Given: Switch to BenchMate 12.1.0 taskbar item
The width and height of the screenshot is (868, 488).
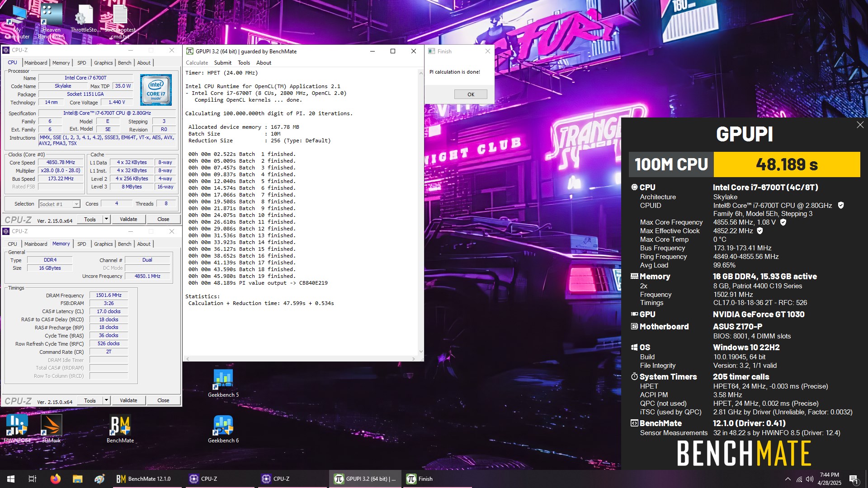Looking at the screenshot, I should pyautogui.click(x=146, y=479).
